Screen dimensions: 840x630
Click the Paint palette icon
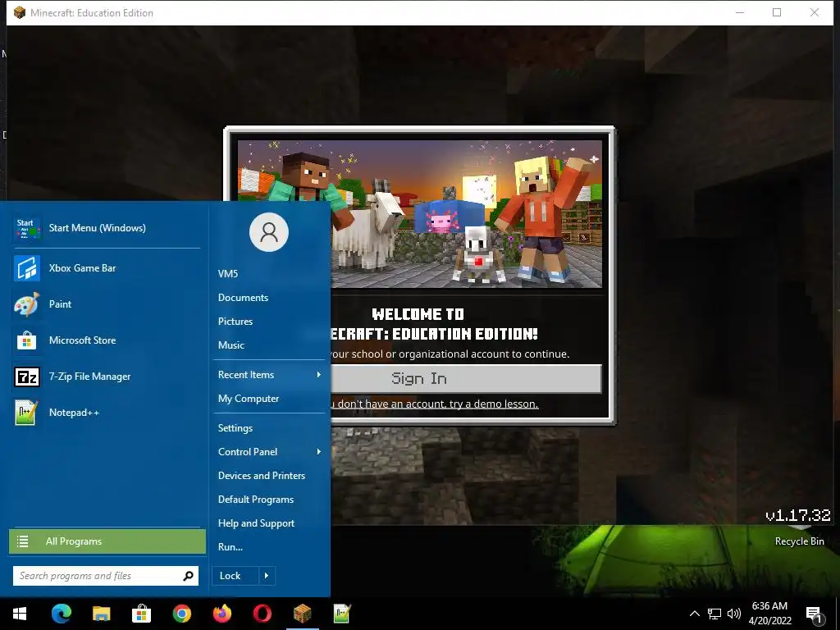point(27,304)
